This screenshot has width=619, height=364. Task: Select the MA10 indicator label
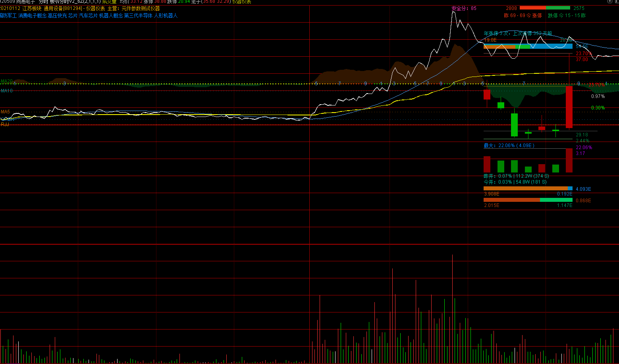point(7,91)
